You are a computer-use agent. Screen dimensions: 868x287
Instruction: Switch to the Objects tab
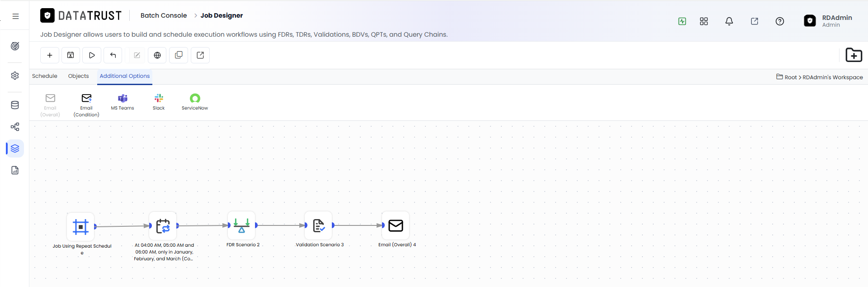[79, 76]
